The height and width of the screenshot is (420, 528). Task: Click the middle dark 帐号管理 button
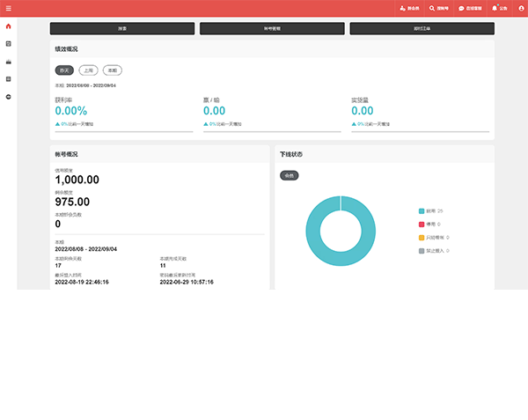pos(272,28)
